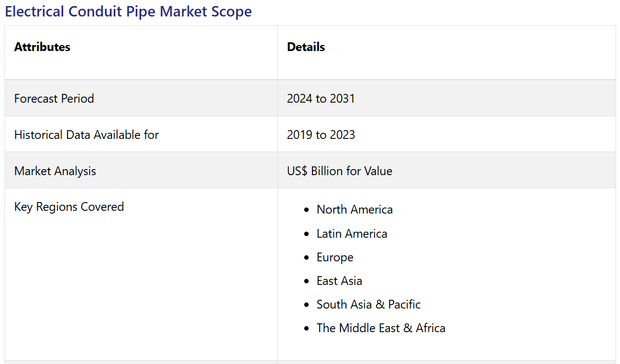Click the US$ Billion for Value text
620x364 pixels.
[x=339, y=171]
